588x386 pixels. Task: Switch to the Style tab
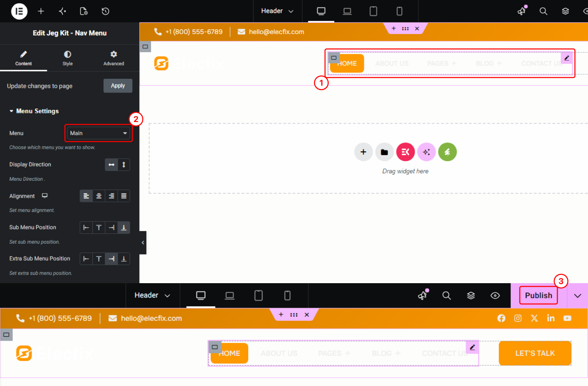point(68,58)
